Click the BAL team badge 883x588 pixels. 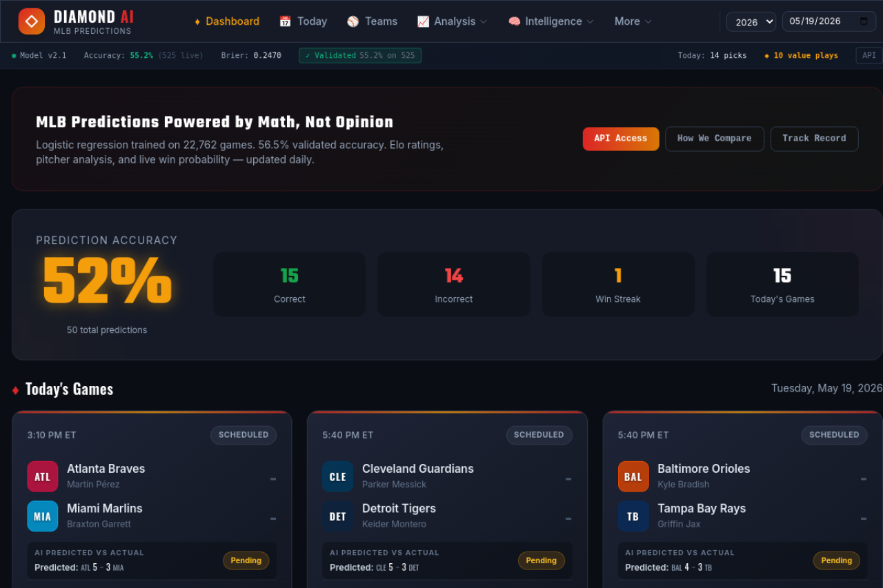pos(633,476)
